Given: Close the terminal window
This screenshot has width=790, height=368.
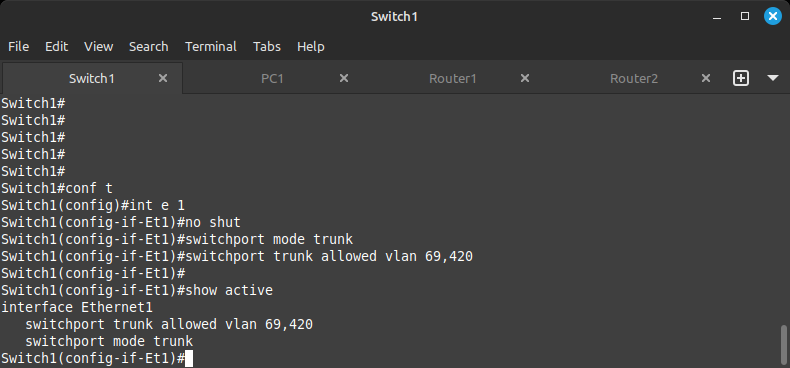Looking at the screenshot, I should (772, 16).
